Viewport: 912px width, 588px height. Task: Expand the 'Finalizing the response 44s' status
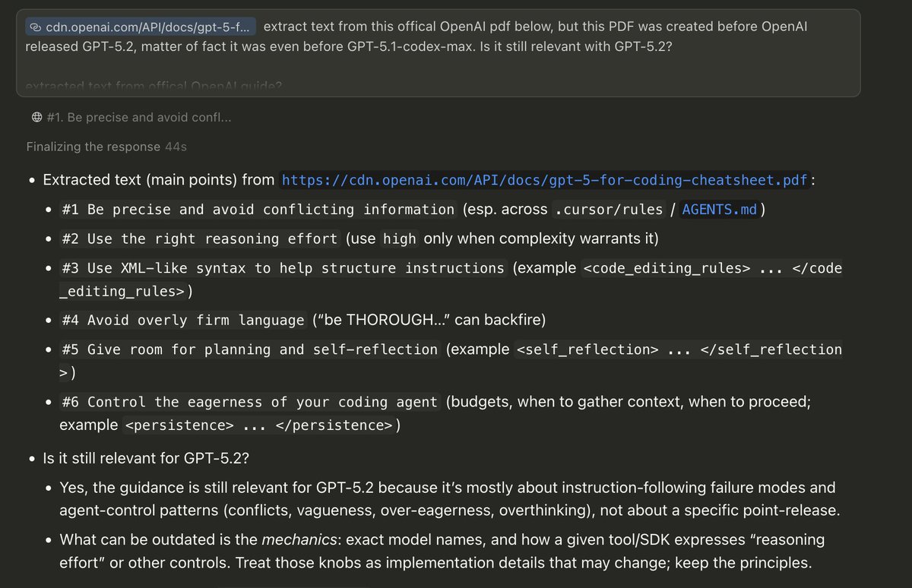point(106,147)
